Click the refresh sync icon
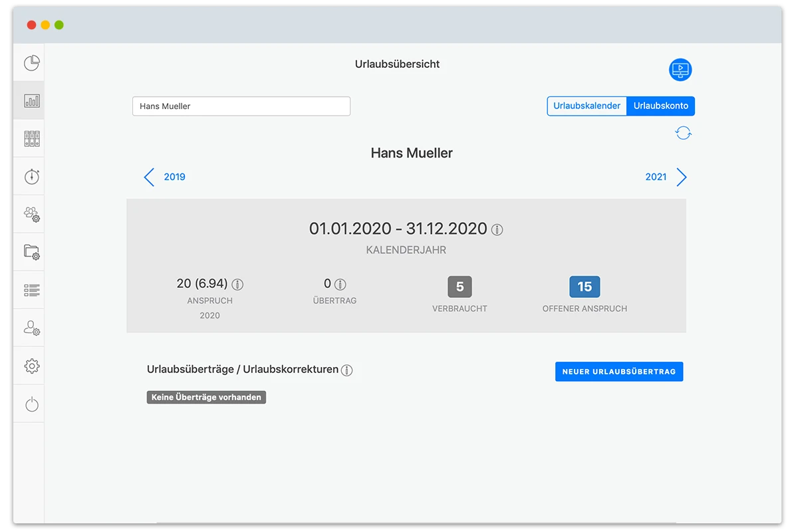Screen dimensions: 798x532 pyautogui.click(x=684, y=133)
